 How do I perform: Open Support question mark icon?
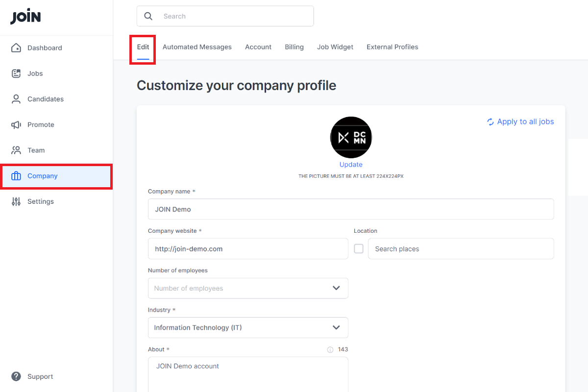coord(16,376)
